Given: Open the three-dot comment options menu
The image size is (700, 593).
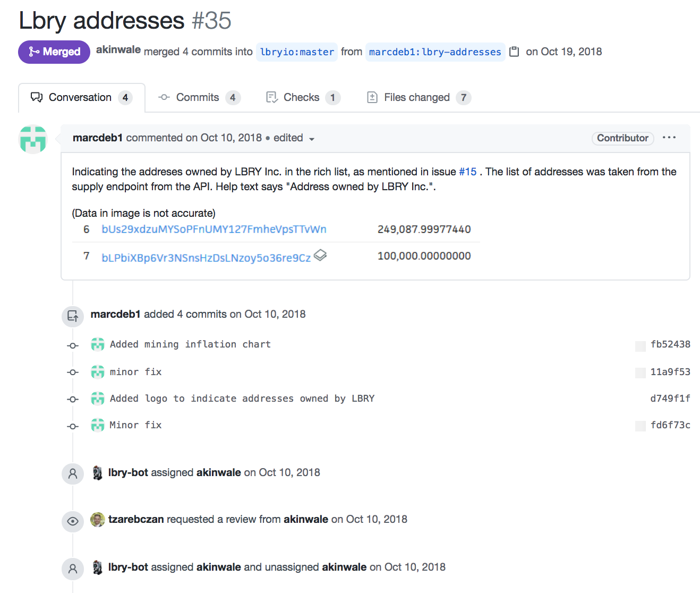Looking at the screenshot, I should coord(669,138).
